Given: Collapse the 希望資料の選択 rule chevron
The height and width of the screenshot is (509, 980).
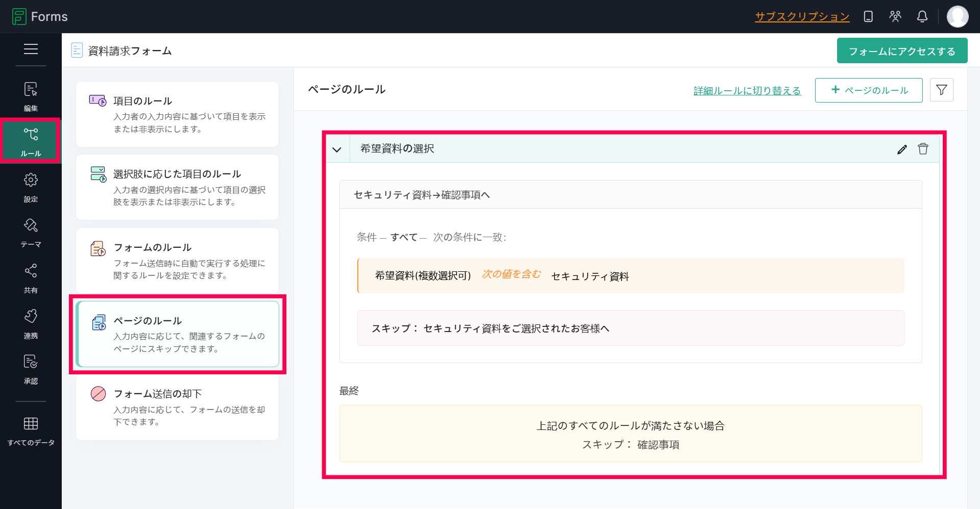Looking at the screenshot, I should 337,149.
